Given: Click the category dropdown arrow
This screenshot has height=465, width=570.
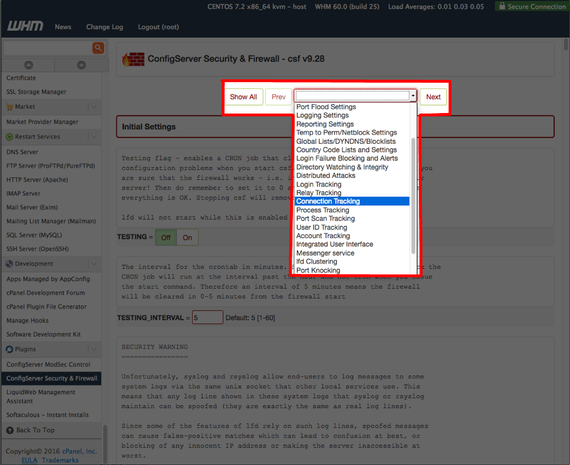Looking at the screenshot, I should 413,96.
